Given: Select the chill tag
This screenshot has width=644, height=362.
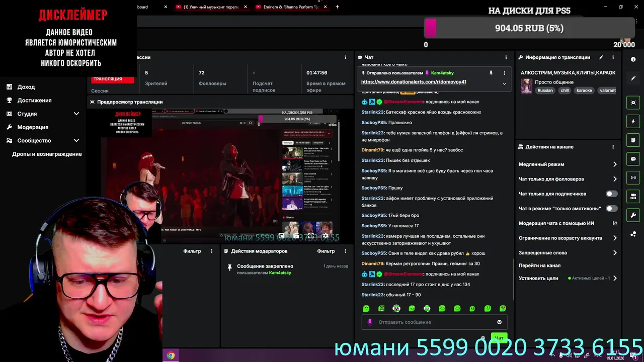Looking at the screenshot, I should (565, 90).
